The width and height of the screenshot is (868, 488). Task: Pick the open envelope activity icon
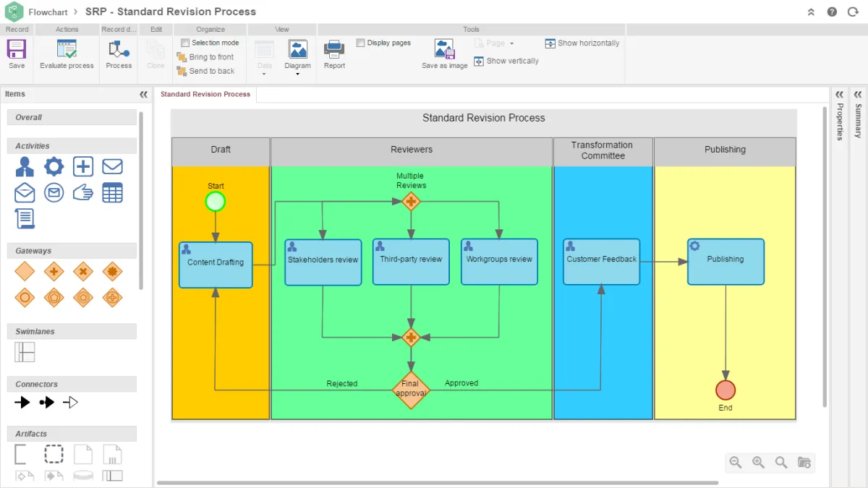click(25, 192)
